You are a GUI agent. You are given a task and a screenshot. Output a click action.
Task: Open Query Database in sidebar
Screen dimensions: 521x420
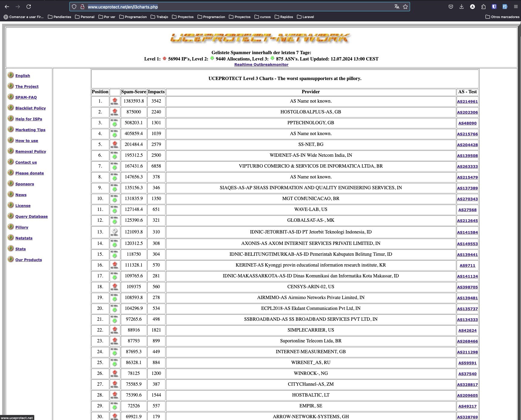click(x=31, y=216)
